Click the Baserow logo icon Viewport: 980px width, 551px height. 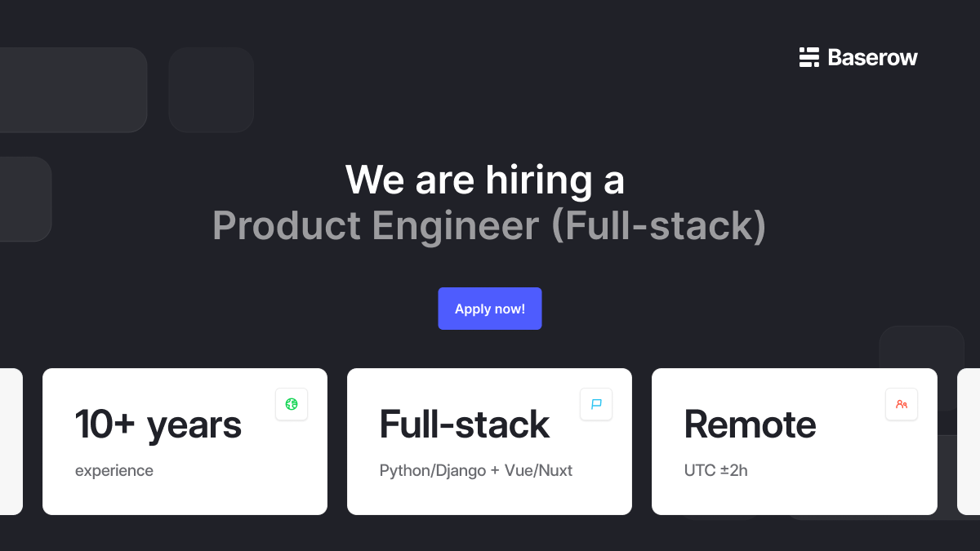pos(808,57)
